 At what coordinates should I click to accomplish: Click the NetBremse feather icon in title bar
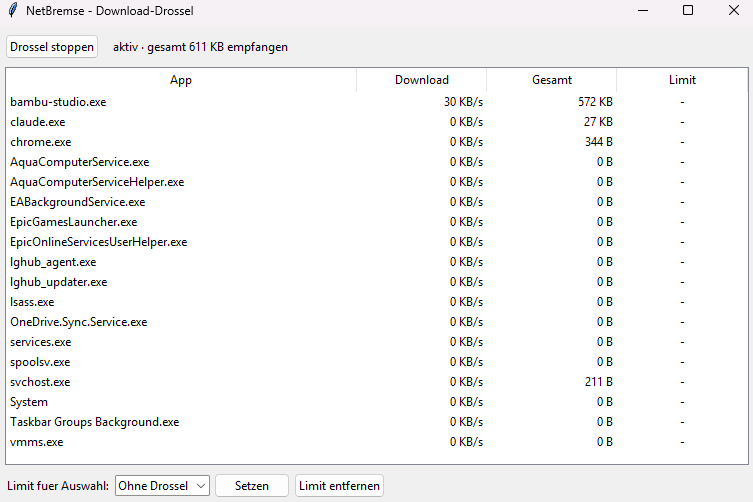coord(13,10)
